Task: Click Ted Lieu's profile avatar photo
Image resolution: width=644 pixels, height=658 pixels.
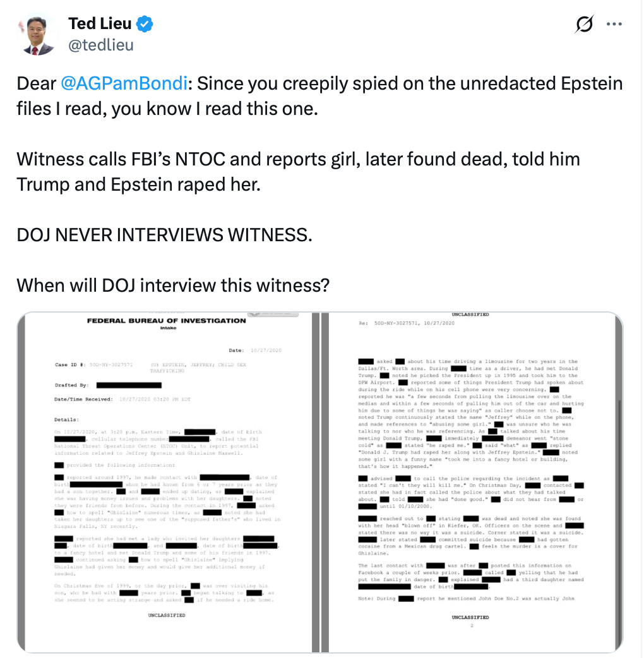Action: (37, 34)
